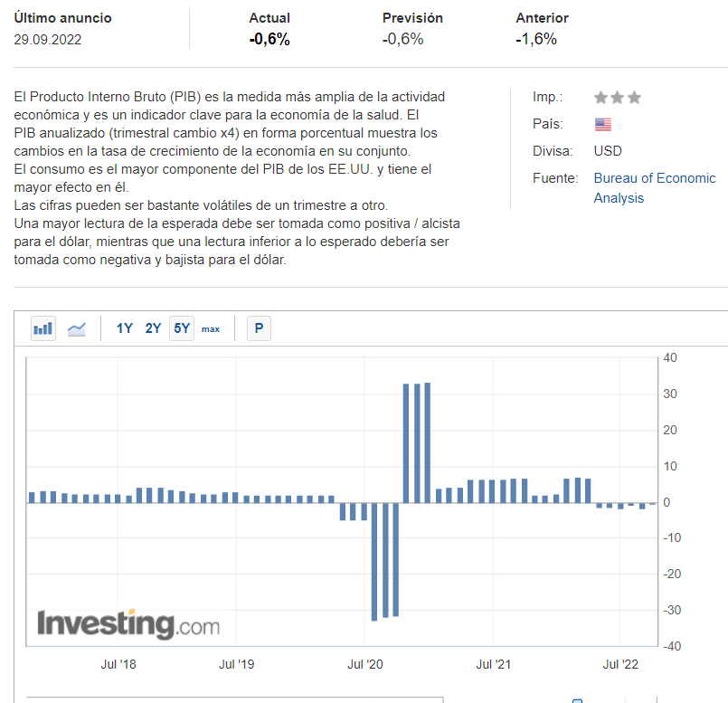Click the Investing.com watermark logo
Image resolution: width=728 pixels, height=703 pixels.
tap(128, 624)
